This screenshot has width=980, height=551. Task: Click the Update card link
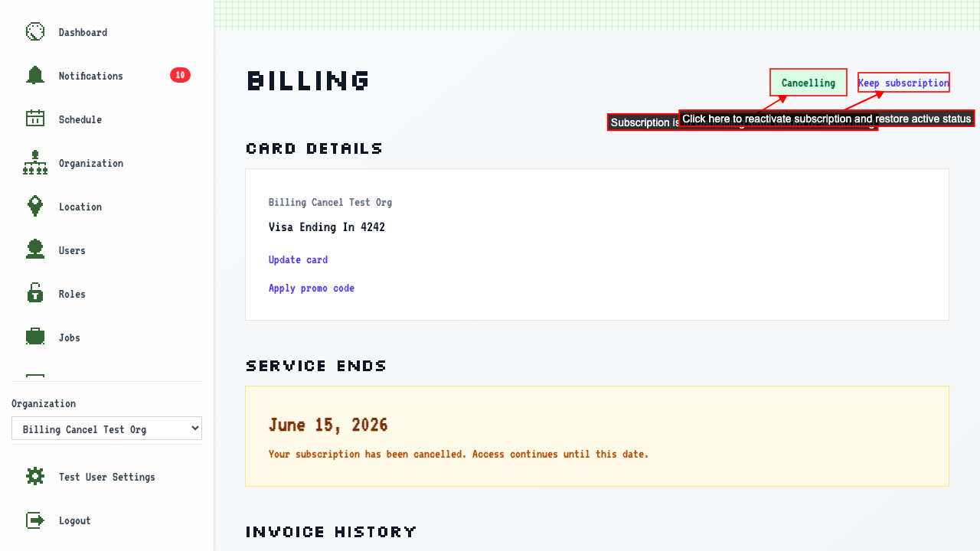[298, 259]
